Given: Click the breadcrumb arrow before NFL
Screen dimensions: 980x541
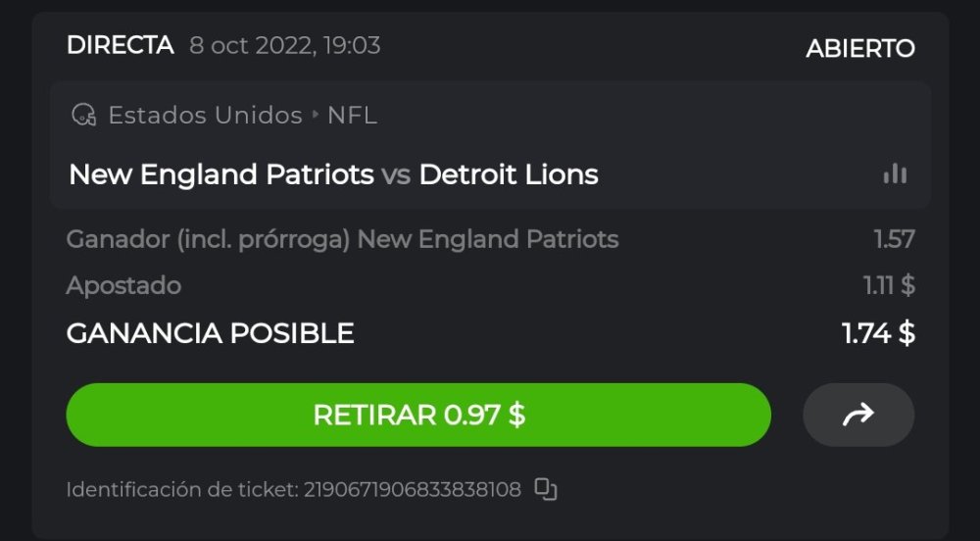Looking at the screenshot, I should (316, 116).
